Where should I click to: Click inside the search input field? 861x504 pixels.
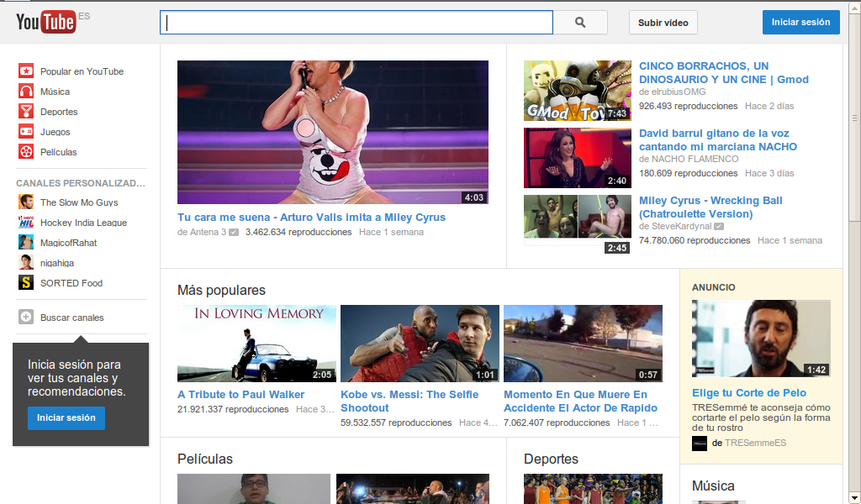[x=356, y=22]
